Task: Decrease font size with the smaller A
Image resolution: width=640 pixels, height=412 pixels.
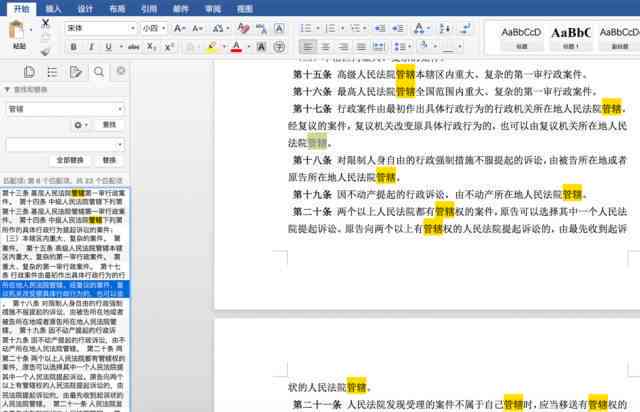Action: pyautogui.click(x=197, y=28)
